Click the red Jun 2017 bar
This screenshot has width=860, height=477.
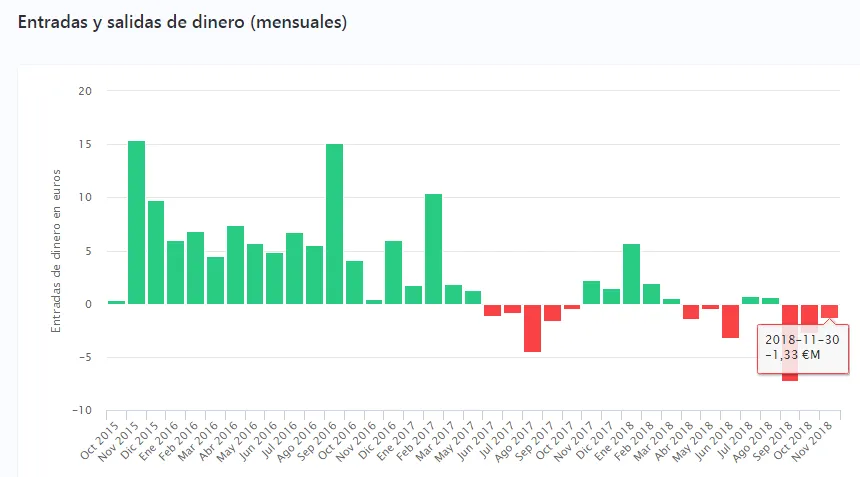click(492, 310)
